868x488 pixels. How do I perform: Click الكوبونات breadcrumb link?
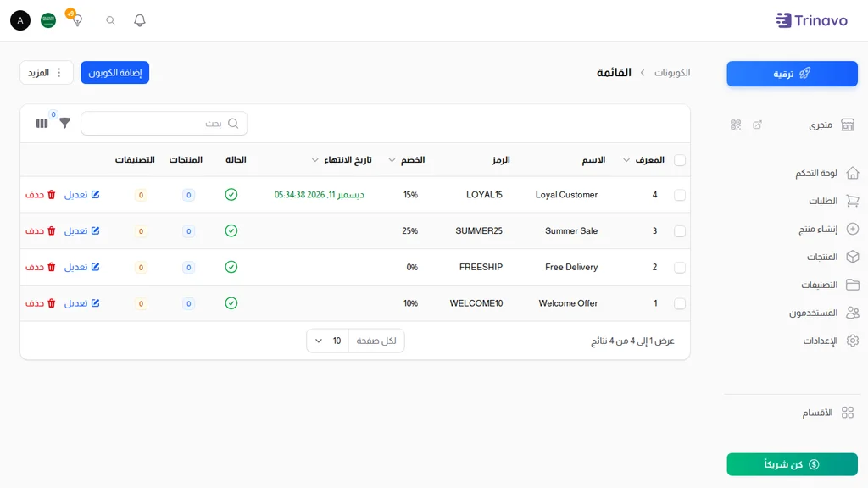(x=672, y=73)
